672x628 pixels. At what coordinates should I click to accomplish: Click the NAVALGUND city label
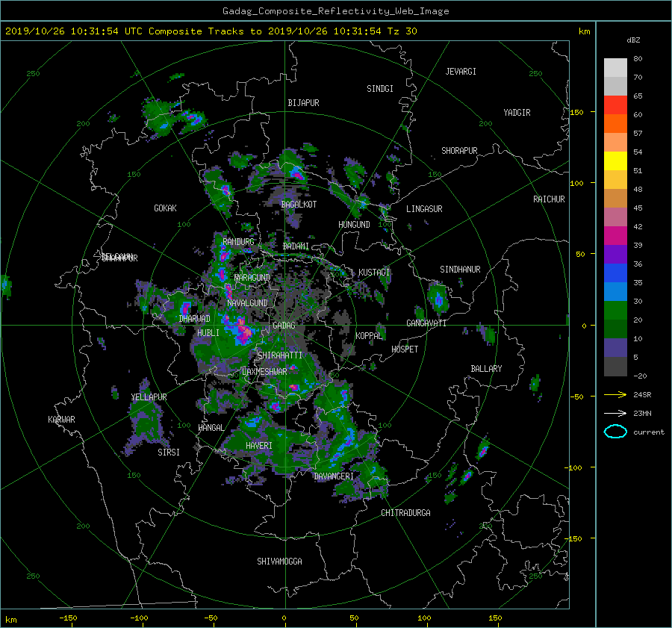tap(247, 303)
